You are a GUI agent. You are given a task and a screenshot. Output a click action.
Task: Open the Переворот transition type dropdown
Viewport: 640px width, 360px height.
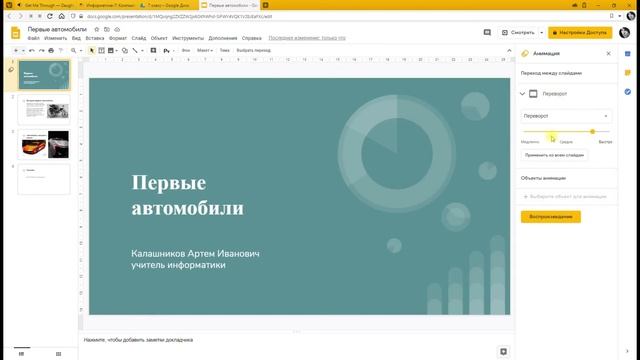[566, 116]
